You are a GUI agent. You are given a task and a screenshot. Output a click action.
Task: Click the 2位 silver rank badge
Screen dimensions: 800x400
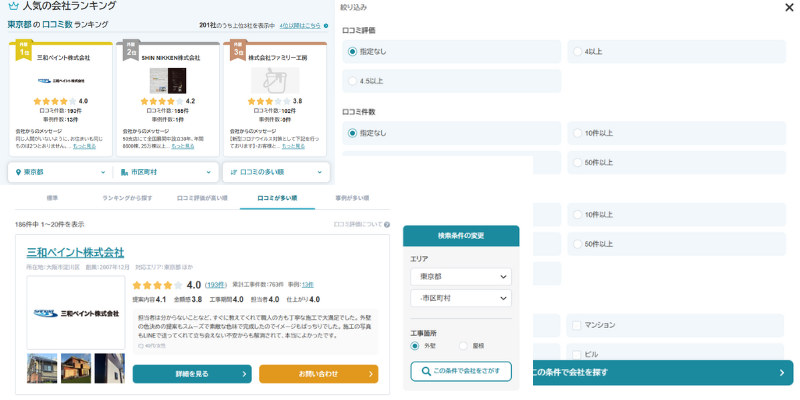point(130,51)
